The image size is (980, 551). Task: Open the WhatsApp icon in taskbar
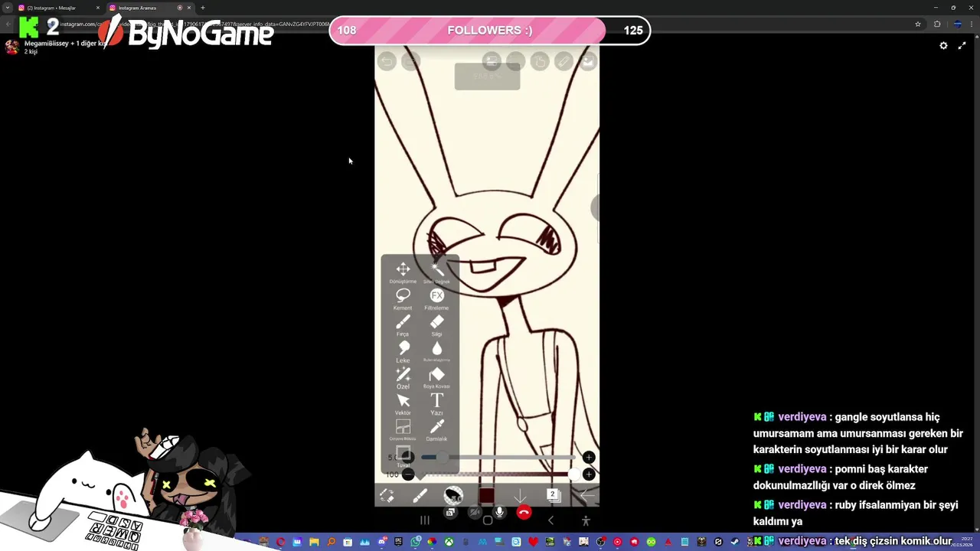click(416, 542)
